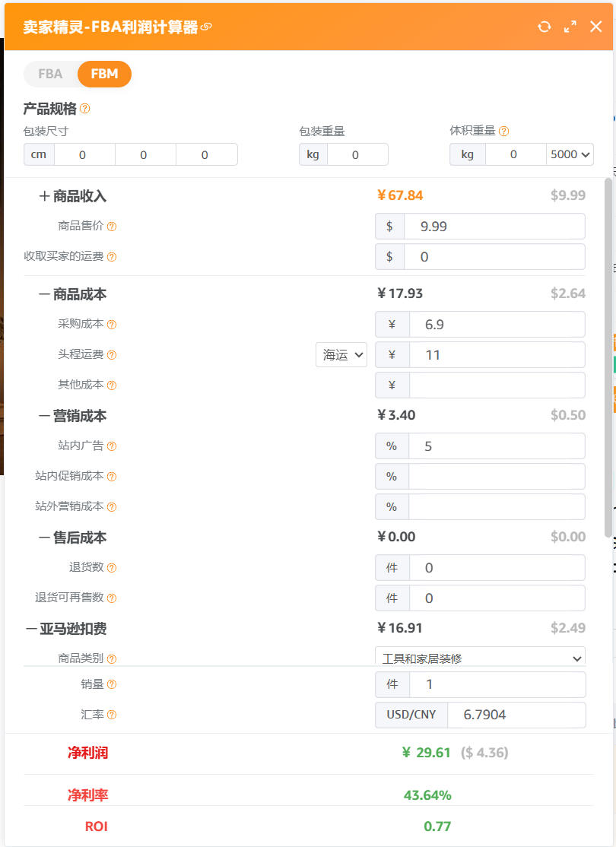
Task: Click the ¥67.84 income total
Action: tap(400, 195)
